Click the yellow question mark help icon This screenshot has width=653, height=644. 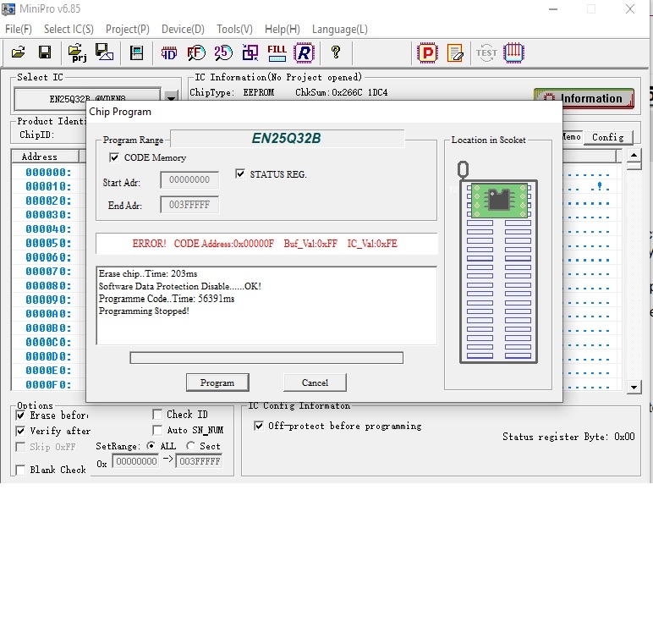(336, 52)
